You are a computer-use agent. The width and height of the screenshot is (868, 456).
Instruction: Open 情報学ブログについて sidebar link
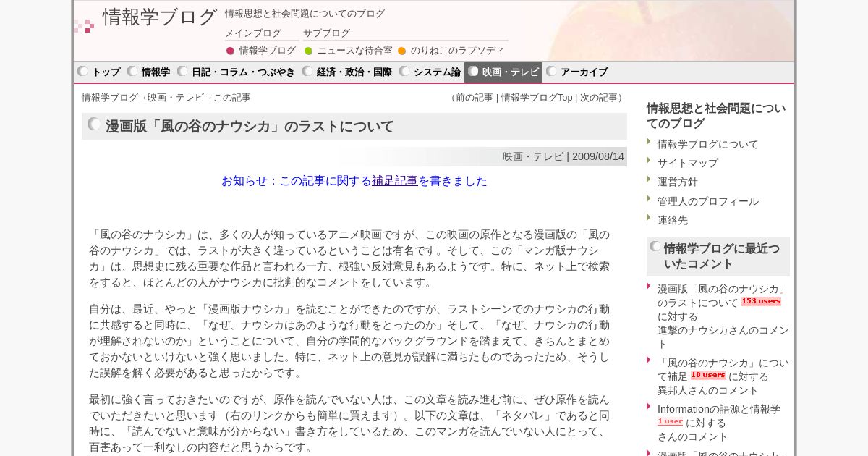pos(708,144)
